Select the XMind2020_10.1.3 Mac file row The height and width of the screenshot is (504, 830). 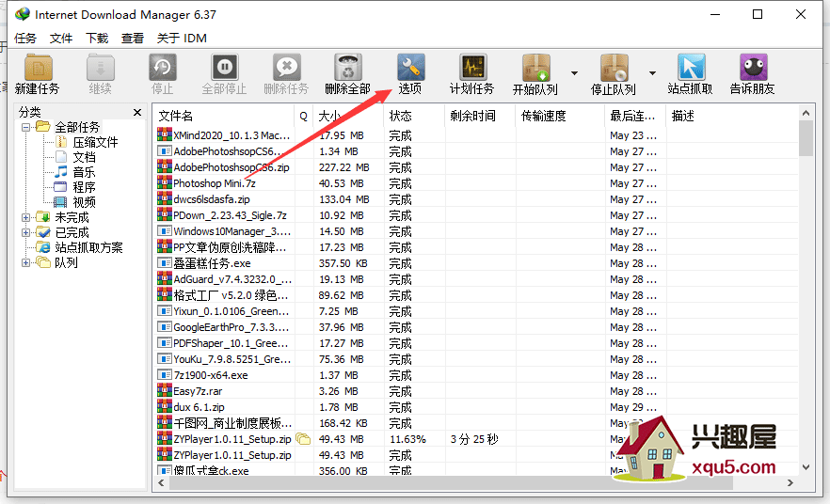coord(476,135)
